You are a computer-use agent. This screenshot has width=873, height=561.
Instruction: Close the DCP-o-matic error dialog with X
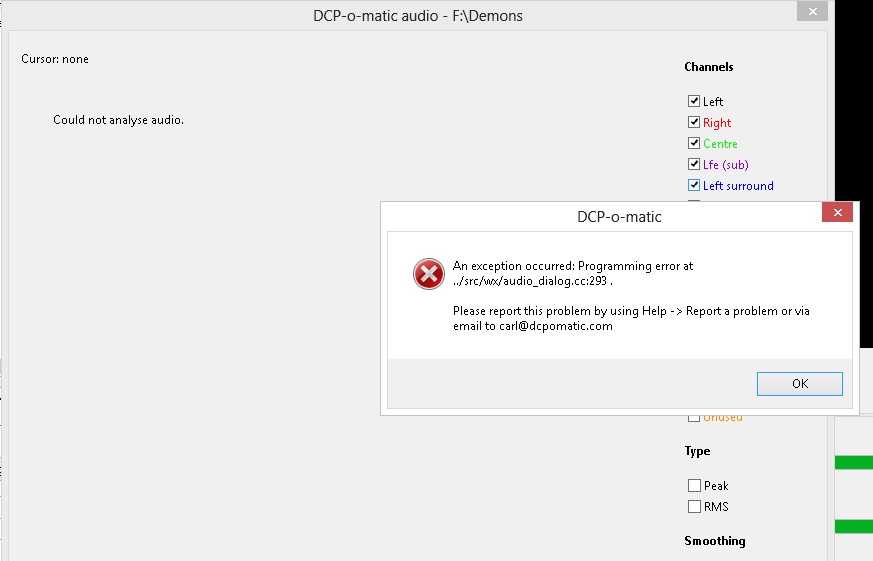pos(837,213)
